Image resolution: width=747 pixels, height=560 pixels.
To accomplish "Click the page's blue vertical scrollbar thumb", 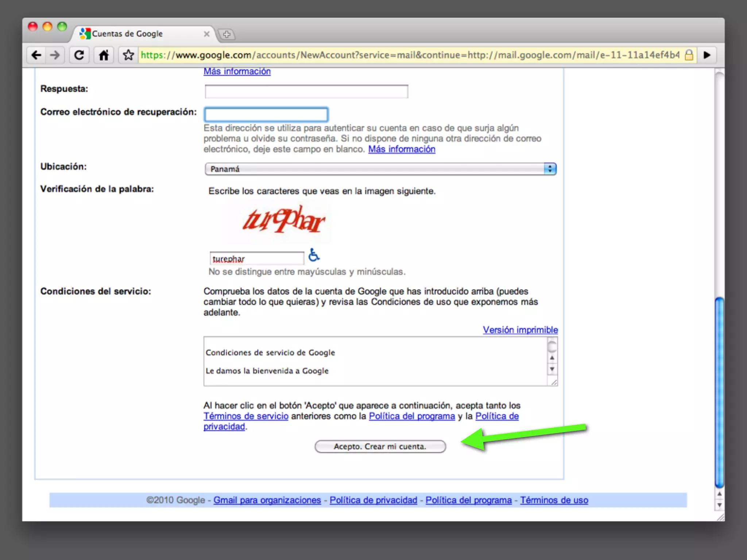I will pos(719,392).
